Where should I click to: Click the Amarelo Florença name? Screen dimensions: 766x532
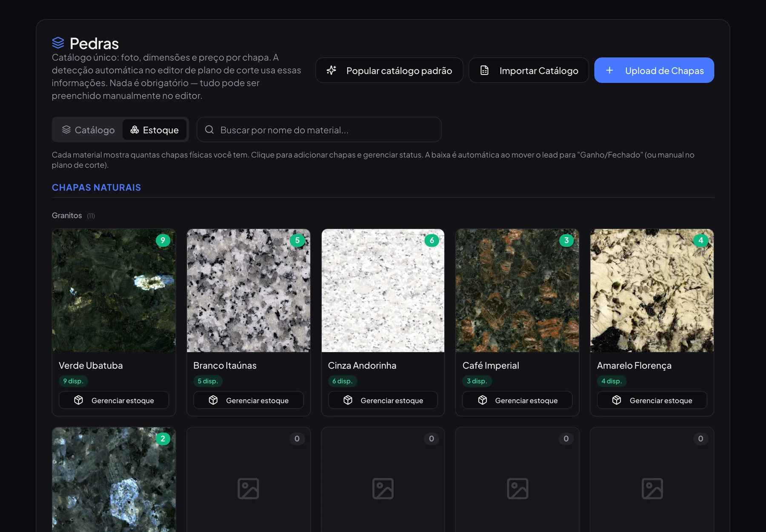coord(634,365)
